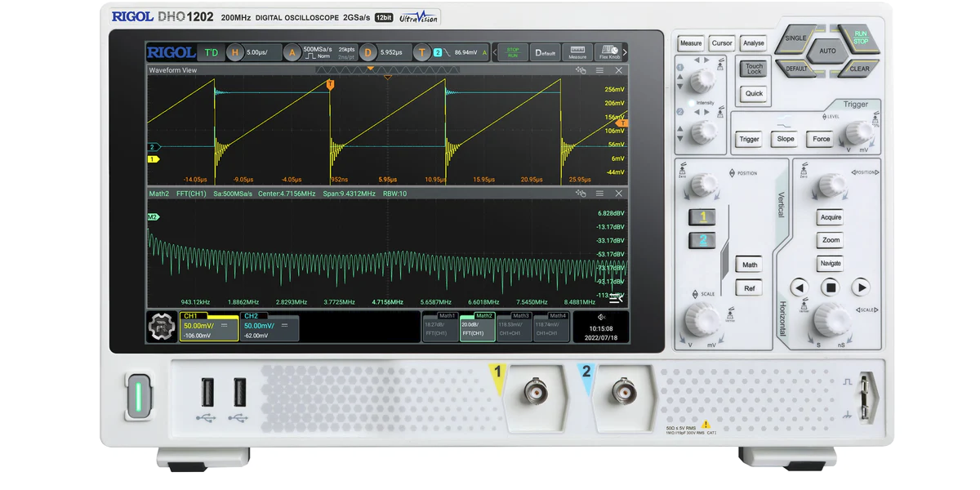980x490 pixels.
Task: Select the Math3 tab
Action: click(x=514, y=327)
